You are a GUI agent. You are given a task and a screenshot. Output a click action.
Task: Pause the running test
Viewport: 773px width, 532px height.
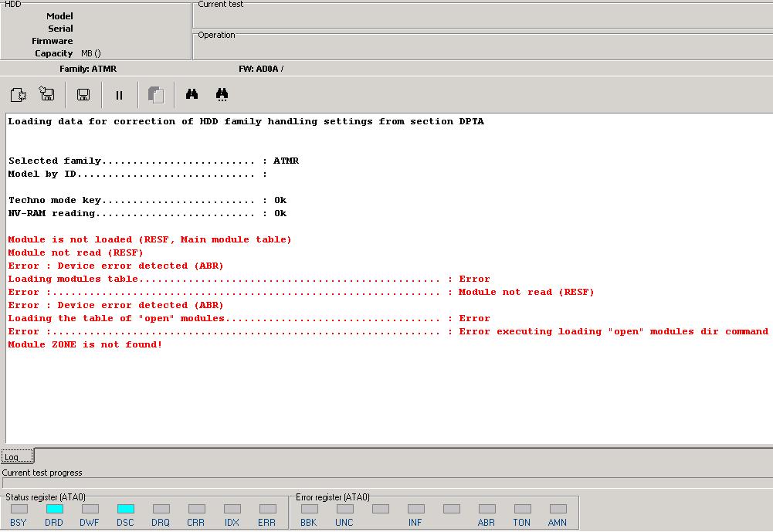(119, 95)
